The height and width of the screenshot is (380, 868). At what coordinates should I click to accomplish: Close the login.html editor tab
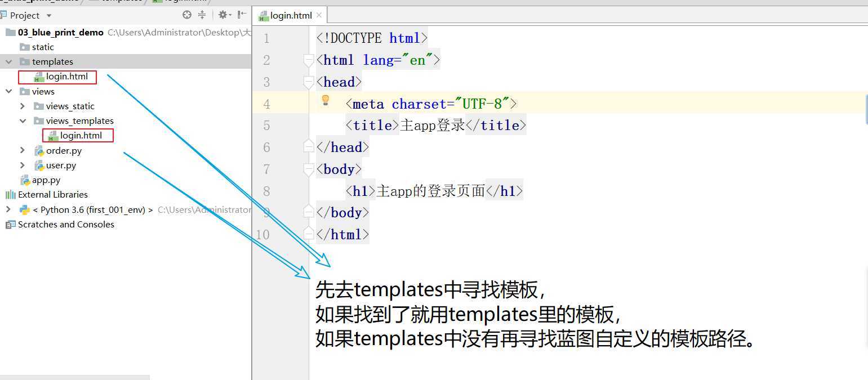(x=319, y=16)
